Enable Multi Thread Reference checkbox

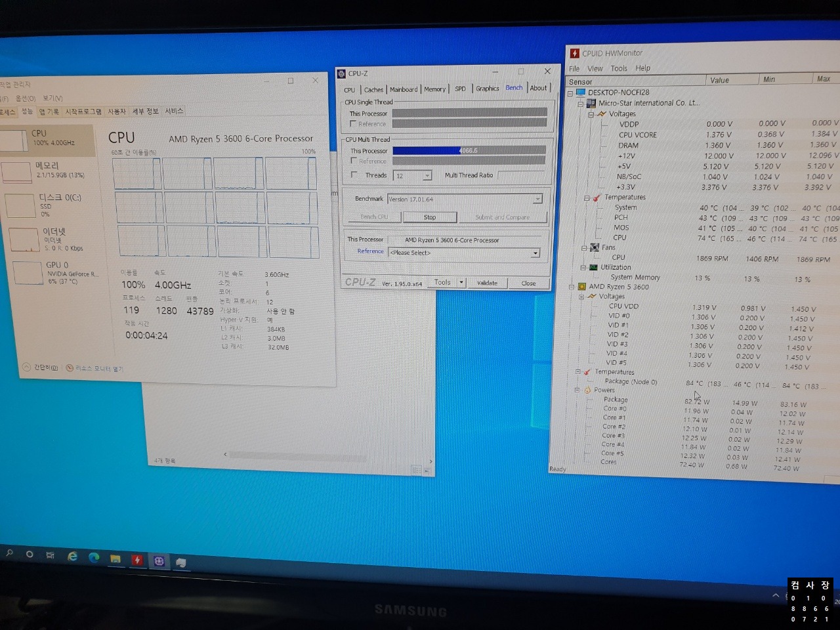(x=354, y=161)
